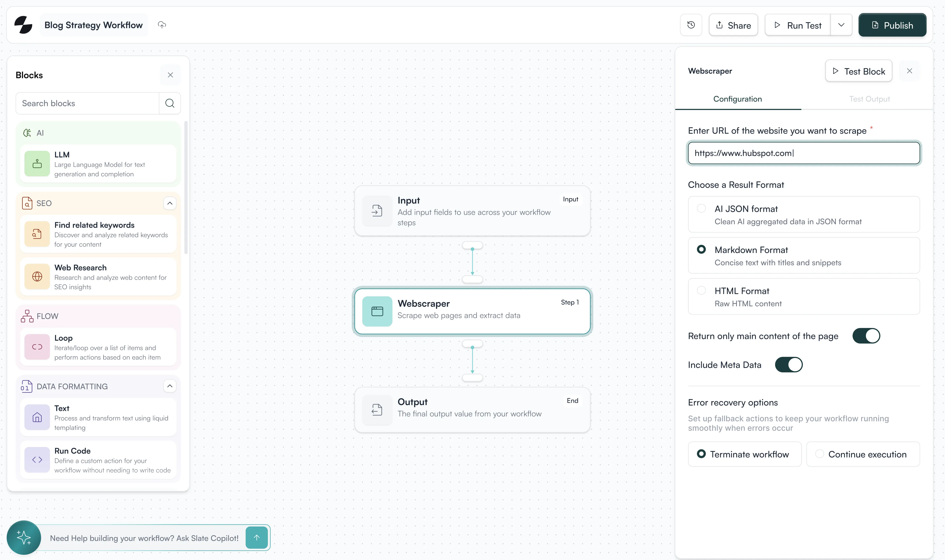
Task: Collapse the Data Formatting section
Action: (170, 386)
